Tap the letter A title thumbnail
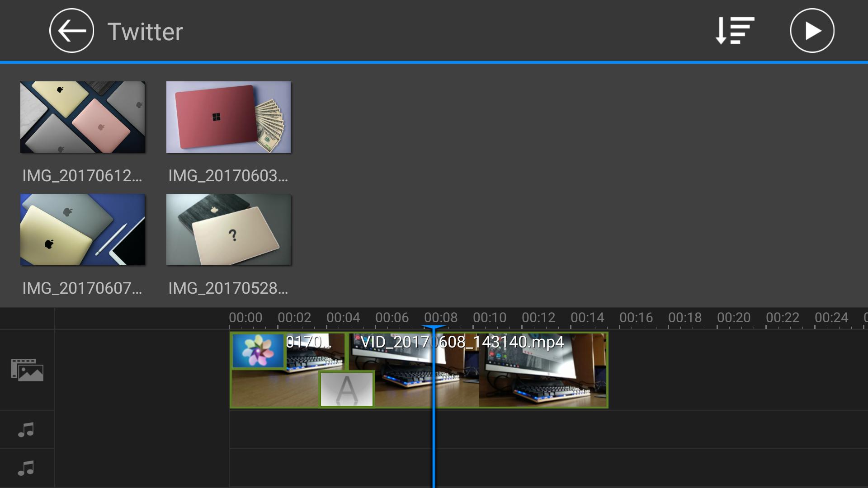 click(x=347, y=389)
